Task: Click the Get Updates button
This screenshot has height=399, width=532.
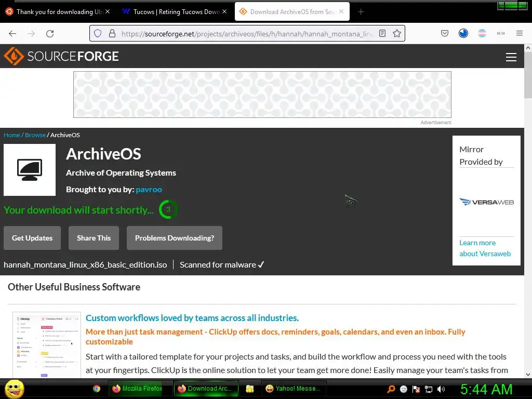Action: (x=32, y=238)
